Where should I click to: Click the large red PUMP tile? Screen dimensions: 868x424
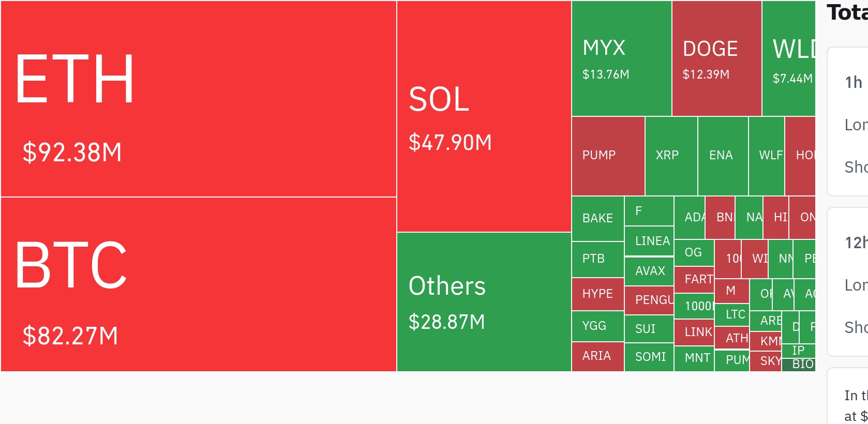click(608, 156)
